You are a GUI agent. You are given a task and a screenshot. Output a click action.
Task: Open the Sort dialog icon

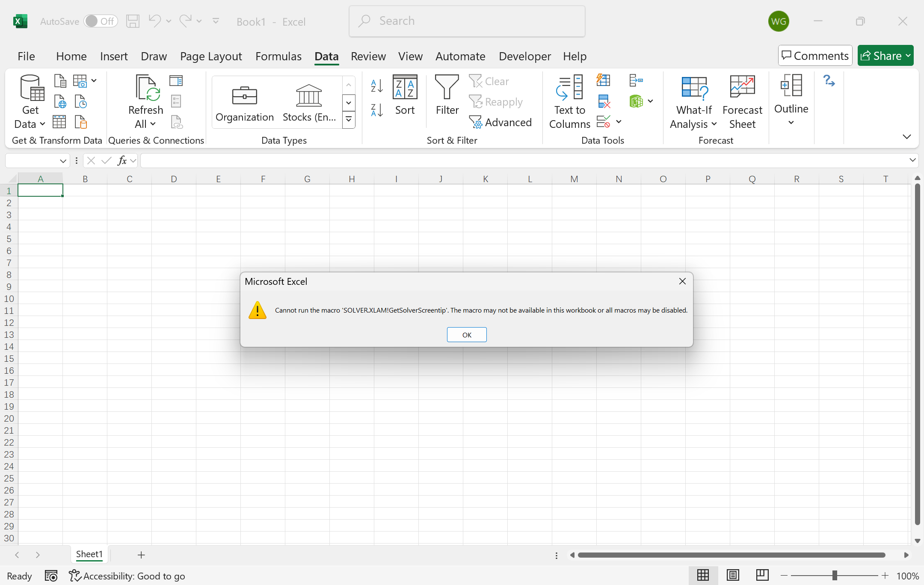(x=405, y=95)
